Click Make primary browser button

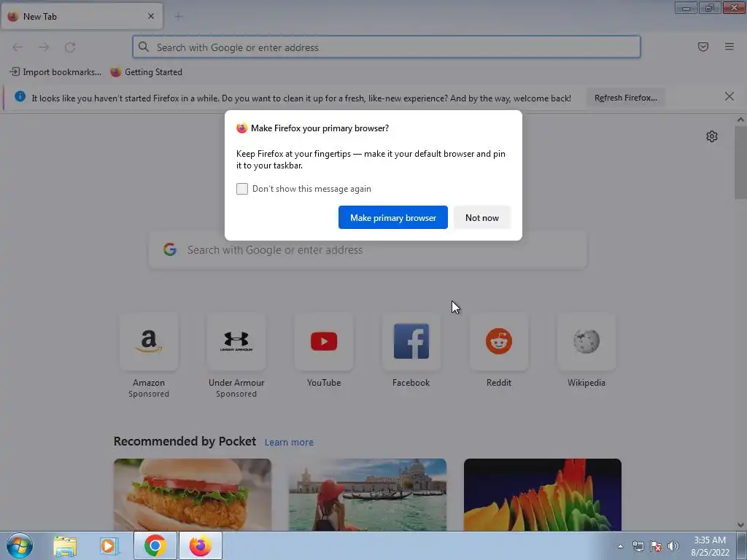[393, 217]
